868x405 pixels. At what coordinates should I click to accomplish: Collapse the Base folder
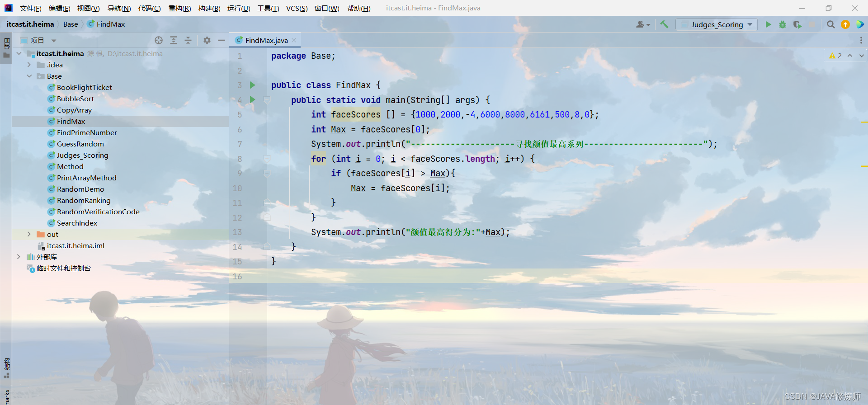[x=29, y=76]
